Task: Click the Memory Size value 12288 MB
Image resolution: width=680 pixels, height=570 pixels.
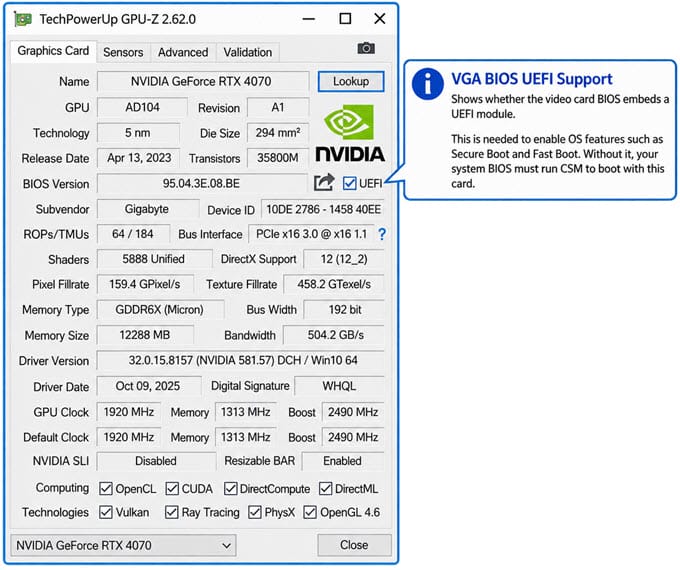Action: pos(145,335)
